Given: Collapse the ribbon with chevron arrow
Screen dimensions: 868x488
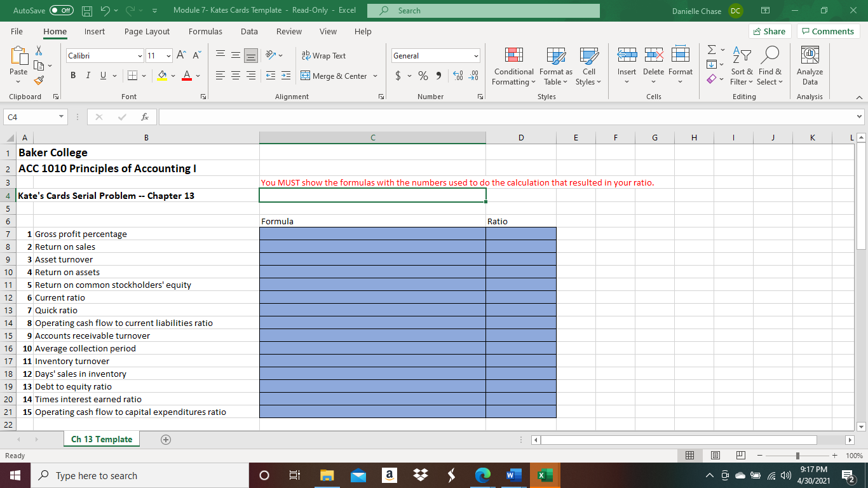Looking at the screenshot, I should coord(860,97).
